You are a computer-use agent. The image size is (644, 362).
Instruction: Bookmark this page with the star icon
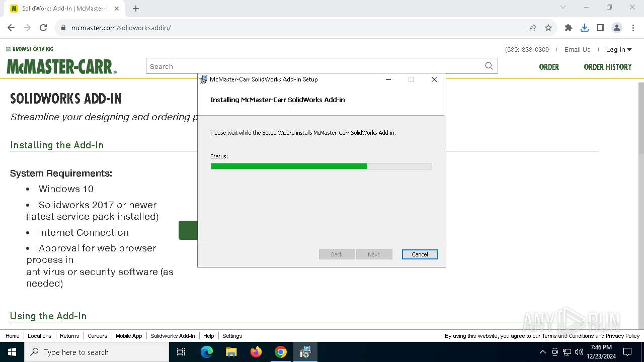548,28
